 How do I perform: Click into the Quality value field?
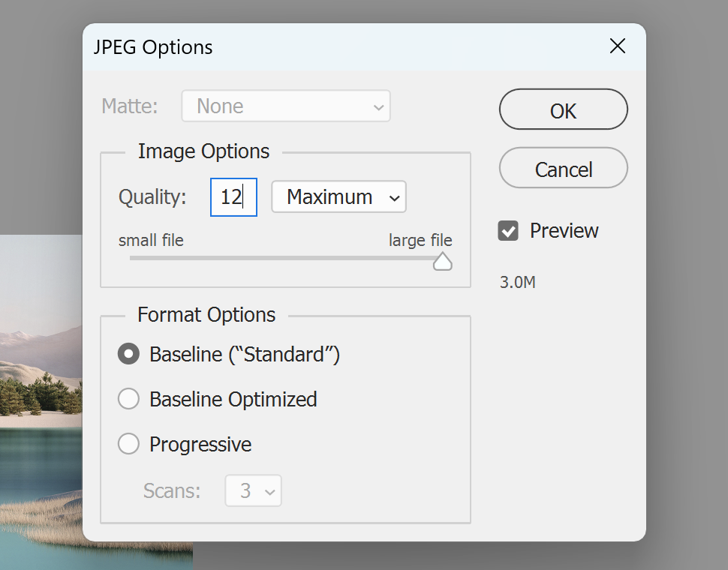click(x=233, y=197)
